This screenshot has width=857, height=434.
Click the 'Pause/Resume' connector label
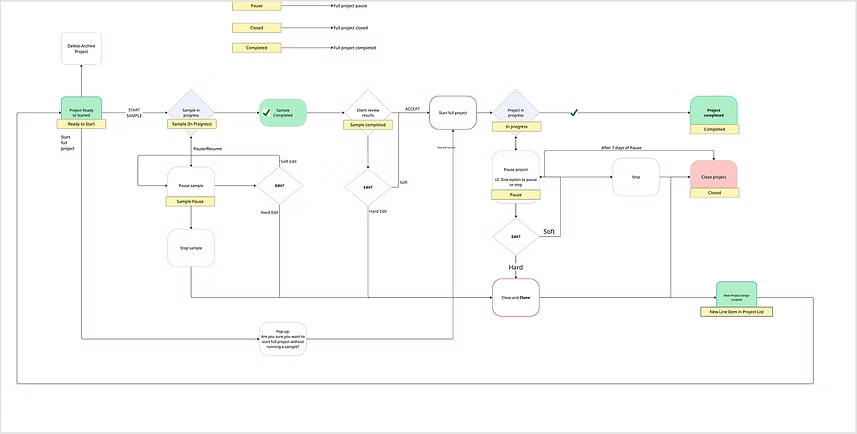click(208, 149)
